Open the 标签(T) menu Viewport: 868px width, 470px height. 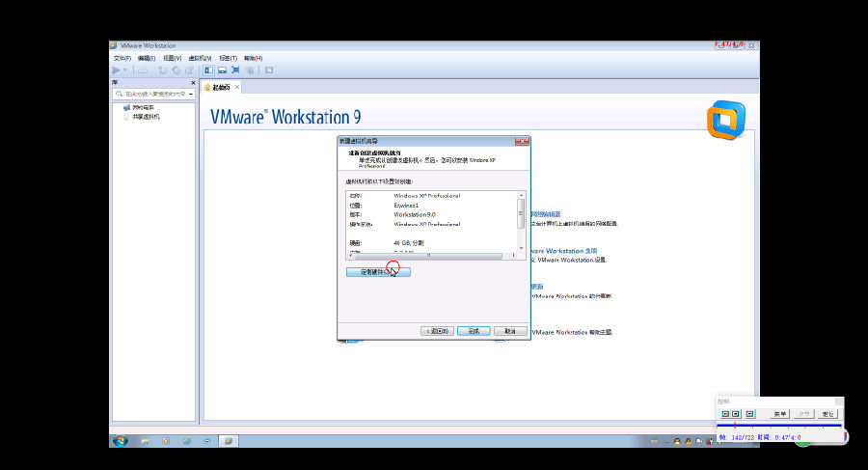coord(228,58)
